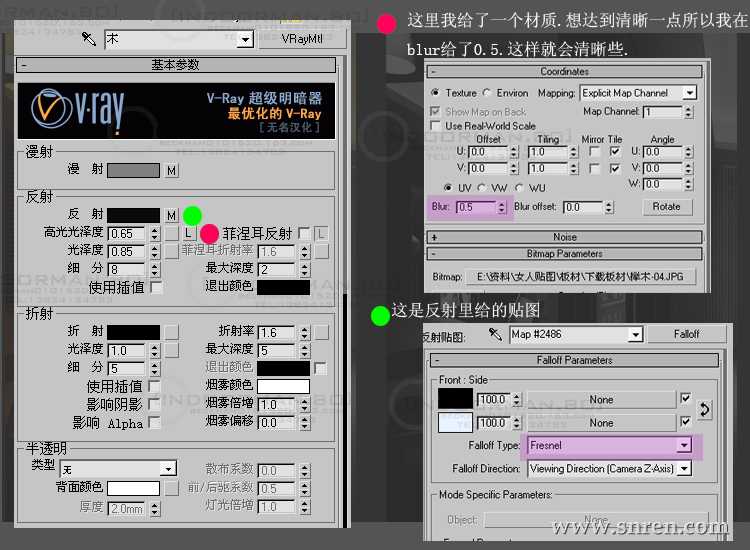This screenshot has width=750, height=550.
Task: Open the translucency type dropdown
Action: tap(168, 468)
